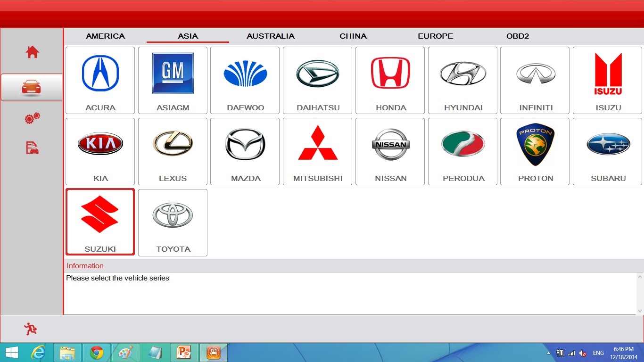Click the running man exit icon
Image resolution: width=644 pixels, height=362 pixels.
(x=31, y=329)
